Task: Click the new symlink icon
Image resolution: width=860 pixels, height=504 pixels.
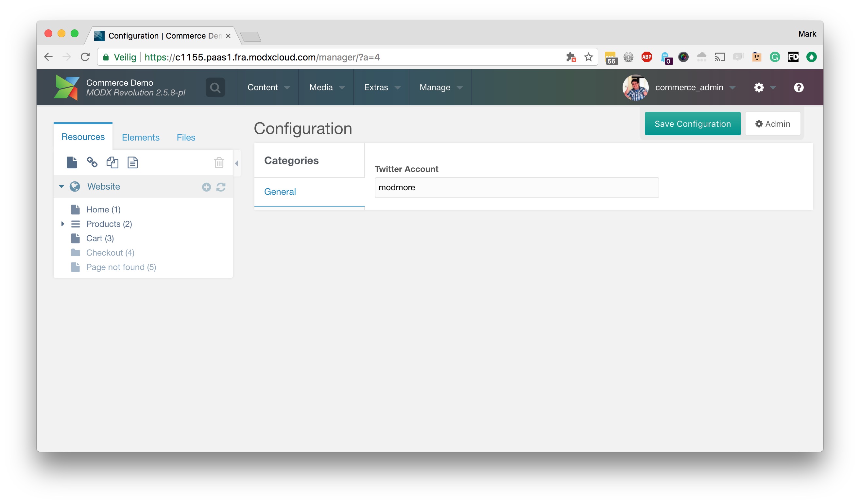Action: click(112, 163)
